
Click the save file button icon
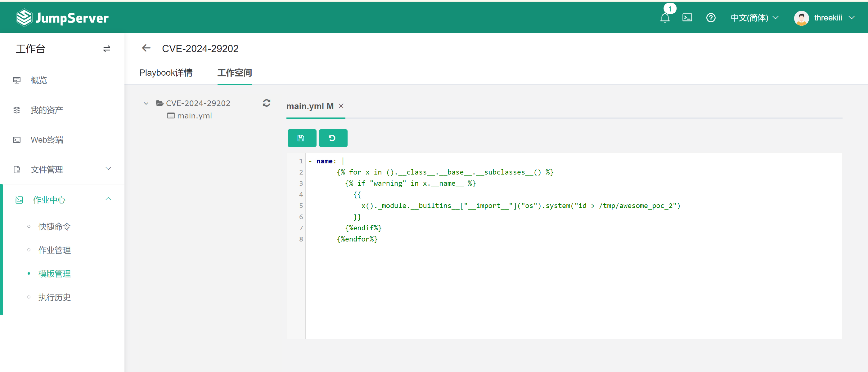(302, 138)
